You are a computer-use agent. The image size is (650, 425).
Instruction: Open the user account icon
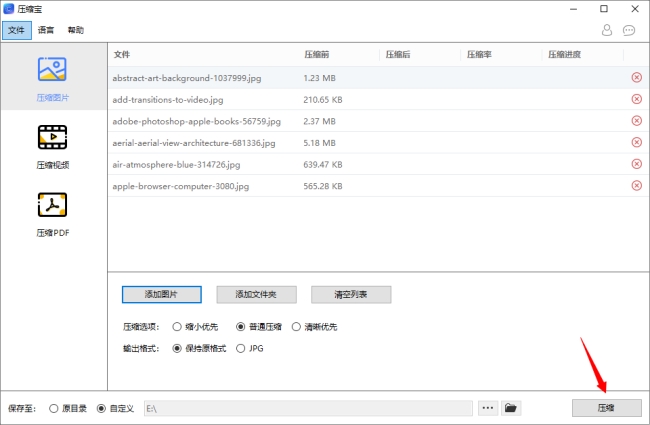pyautogui.click(x=607, y=30)
